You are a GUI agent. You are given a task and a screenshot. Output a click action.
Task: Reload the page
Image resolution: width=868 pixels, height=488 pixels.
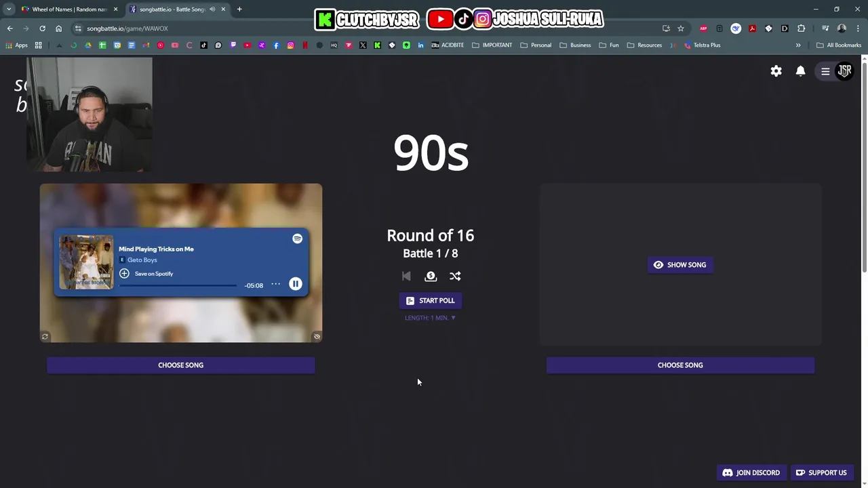click(x=42, y=28)
